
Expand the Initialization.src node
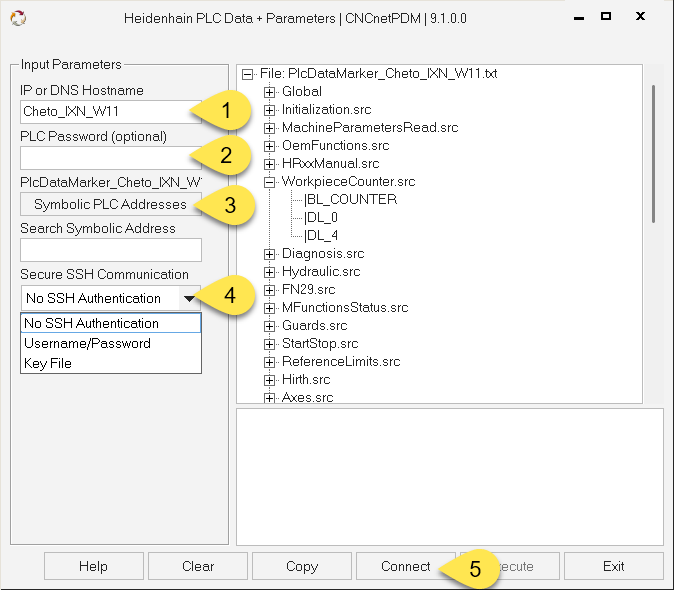coord(270,110)
